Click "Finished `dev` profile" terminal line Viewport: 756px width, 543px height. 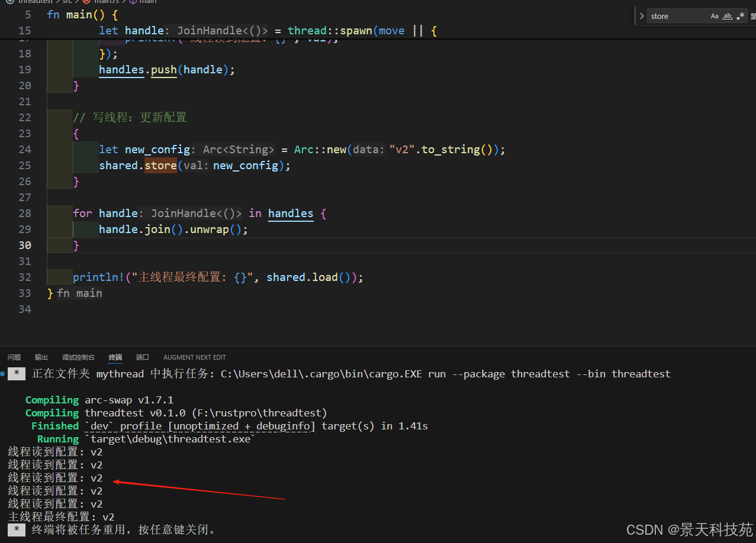click(x=230, y=426)
